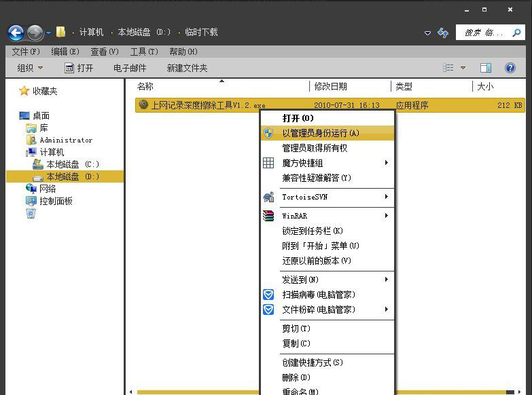
Task: Click the search input field
Action: pyautogui.click(x=484, y=33)
